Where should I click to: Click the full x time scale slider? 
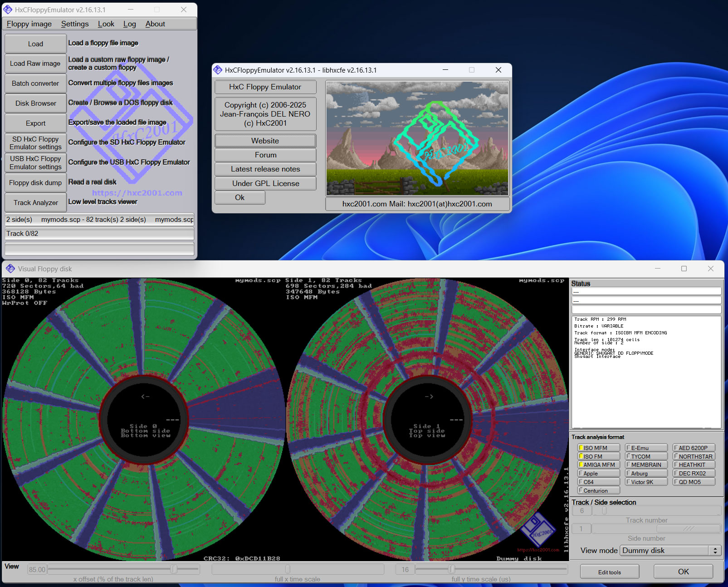298,569
